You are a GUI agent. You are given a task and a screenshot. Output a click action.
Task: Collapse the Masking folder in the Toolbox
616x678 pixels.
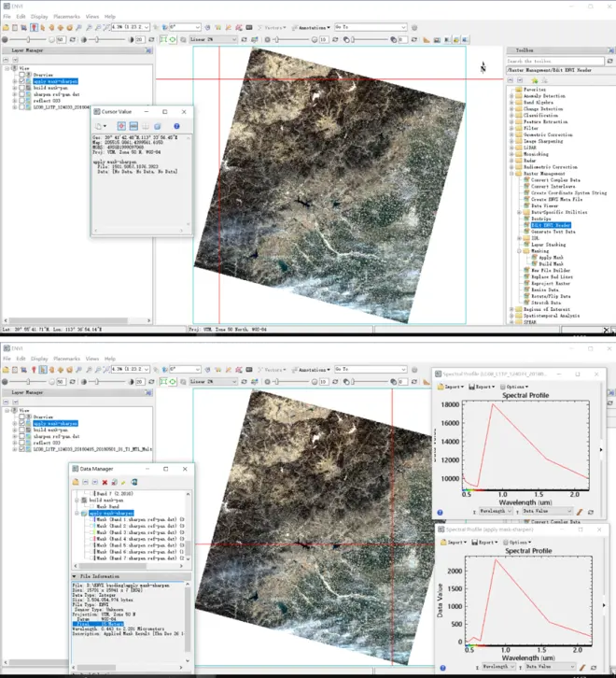click(x=520, y=251)
